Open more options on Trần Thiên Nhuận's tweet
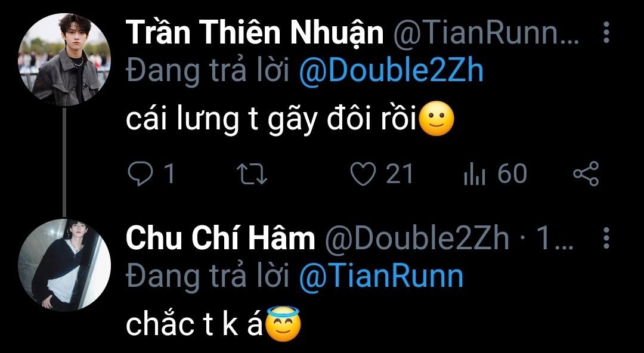This screenshot has height=353, width=644. tap(606, 33)
